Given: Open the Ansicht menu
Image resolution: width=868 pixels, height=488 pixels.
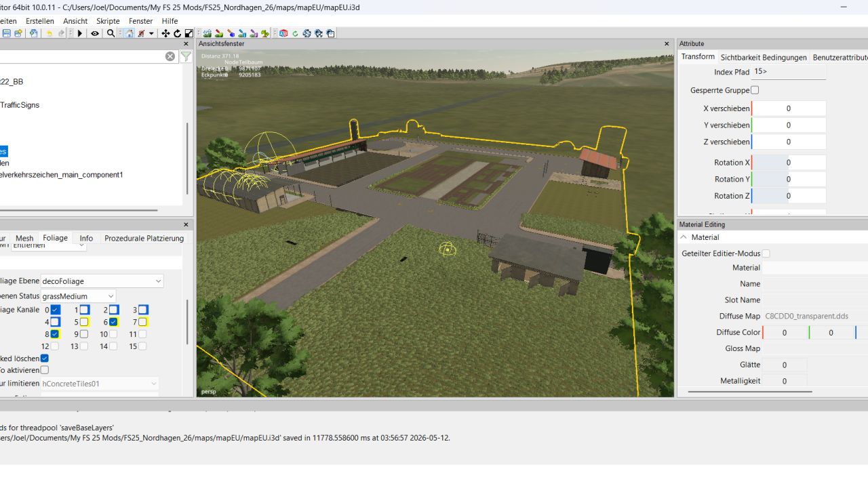Looking at the screenshot, I should coord(75,21).
